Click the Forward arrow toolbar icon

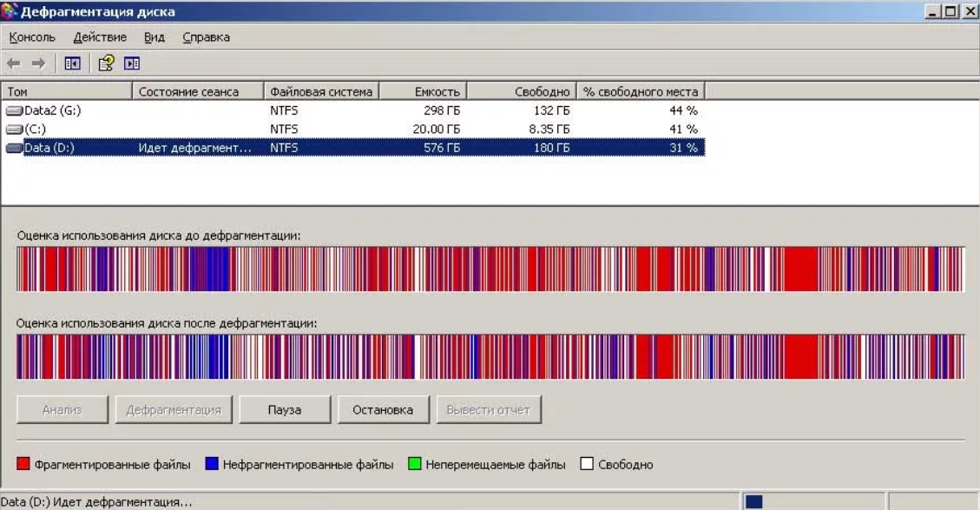pyautogui.click(x=38, y=63)
